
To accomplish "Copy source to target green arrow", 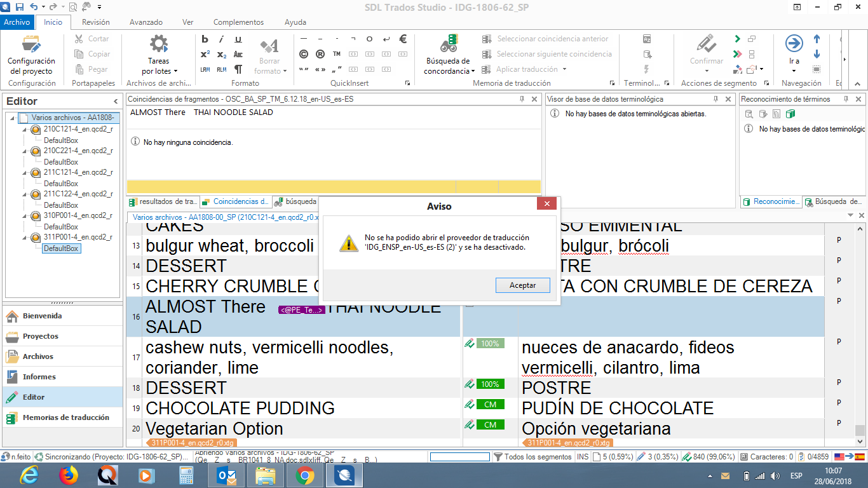I will pyautogui.click(x=737, y=39).
